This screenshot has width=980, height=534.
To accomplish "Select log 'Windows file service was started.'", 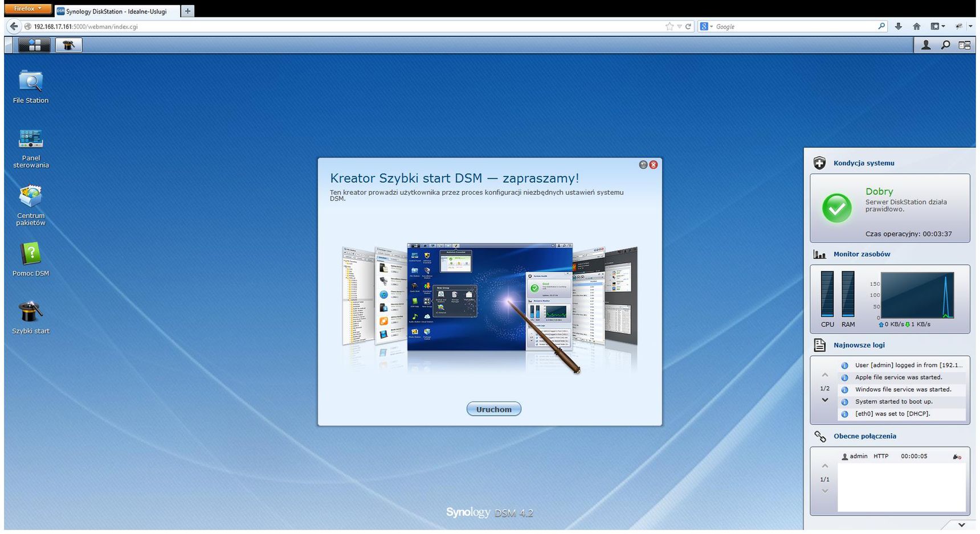I will pos(903,390).
